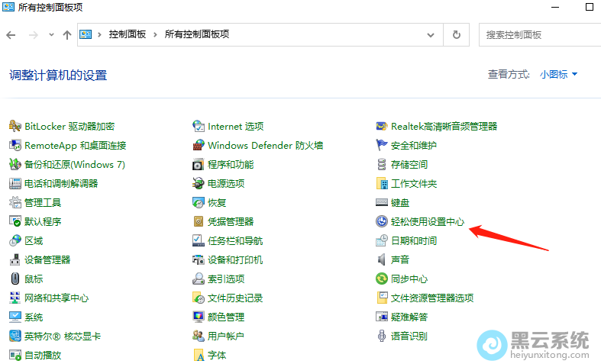
Task: Open the 用户帐户 link
Action: tap(226, 336)
